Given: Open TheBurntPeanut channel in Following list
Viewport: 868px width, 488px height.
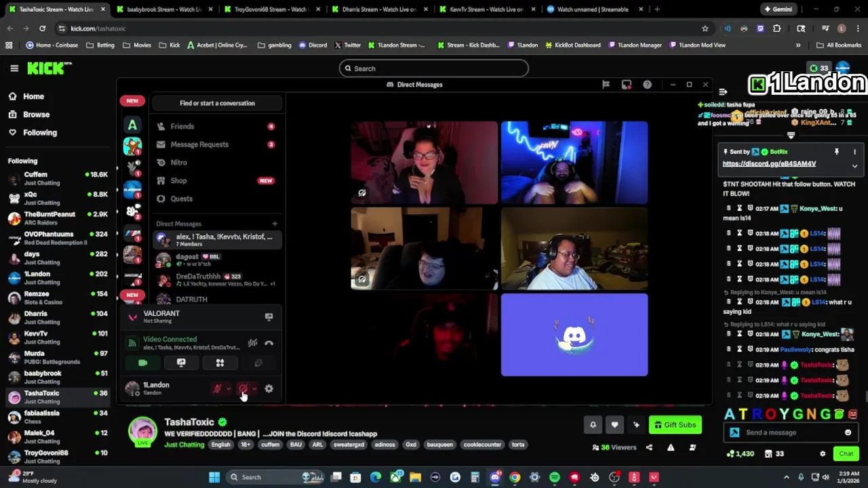Looking at the screenshot, I should pos(58,218).
